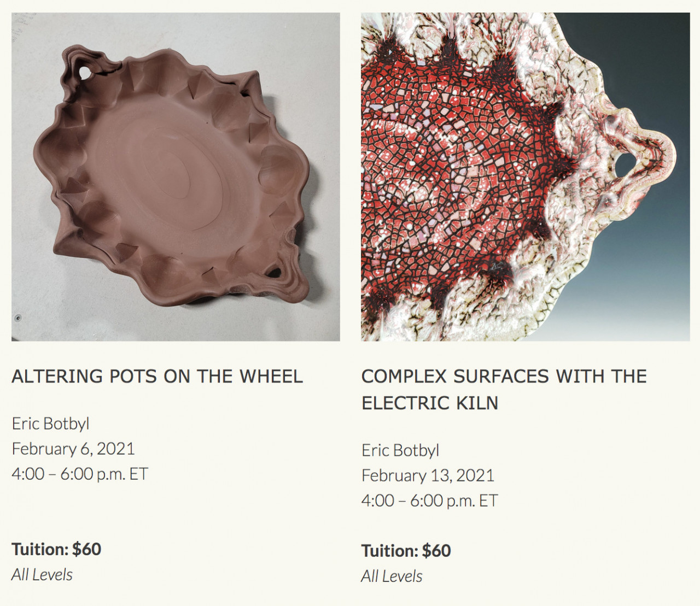Click All Levels under the Complex Surfaces tuition
Image resolution: width=700 pixels, height=606 pixels.
(392, 576)
